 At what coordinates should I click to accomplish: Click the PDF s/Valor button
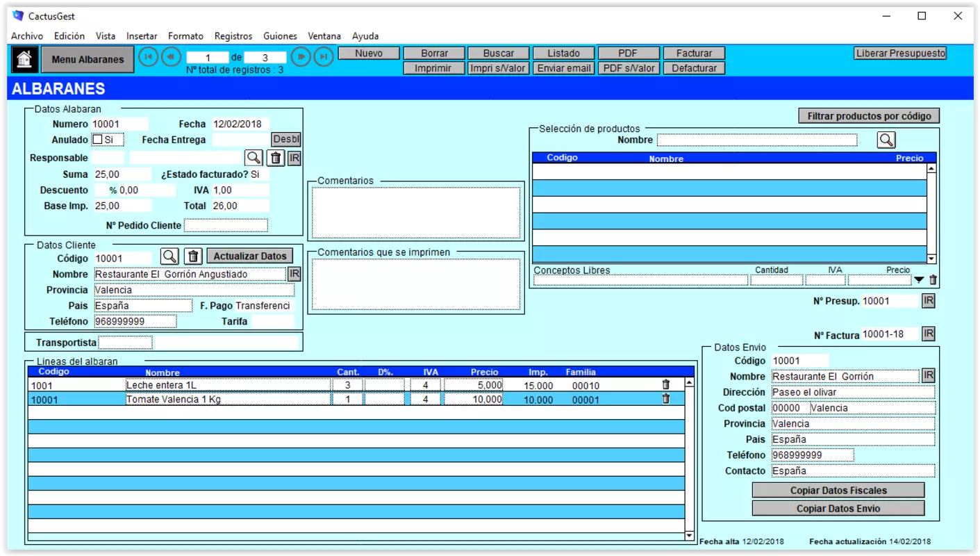pos(629,68)
